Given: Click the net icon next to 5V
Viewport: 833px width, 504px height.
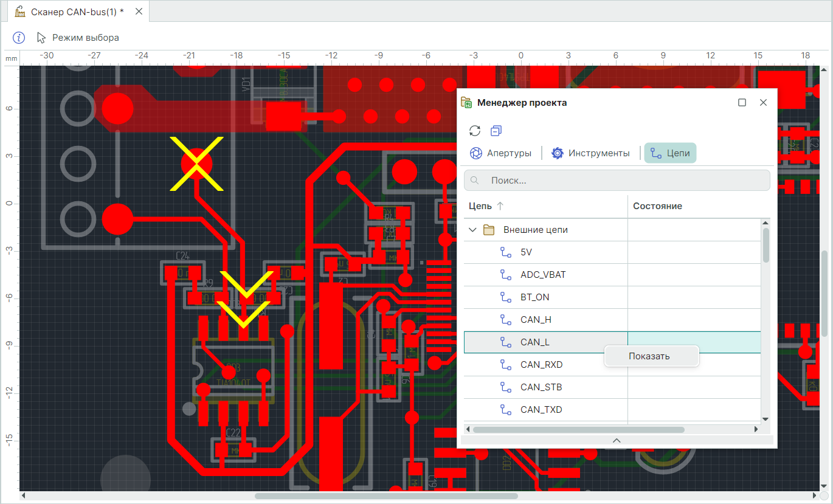Looking at the screenshot, I should click(505, 252).
